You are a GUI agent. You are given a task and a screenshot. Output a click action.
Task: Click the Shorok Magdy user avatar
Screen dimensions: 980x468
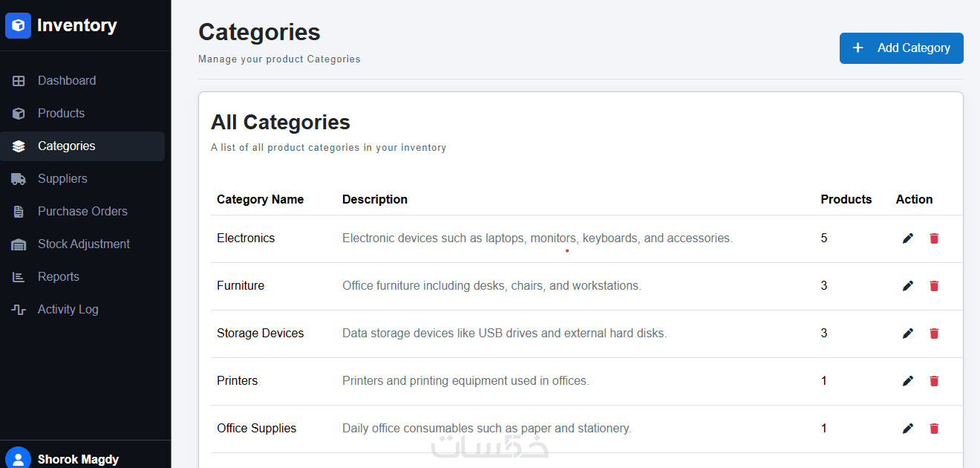click(x=18, y=458)
